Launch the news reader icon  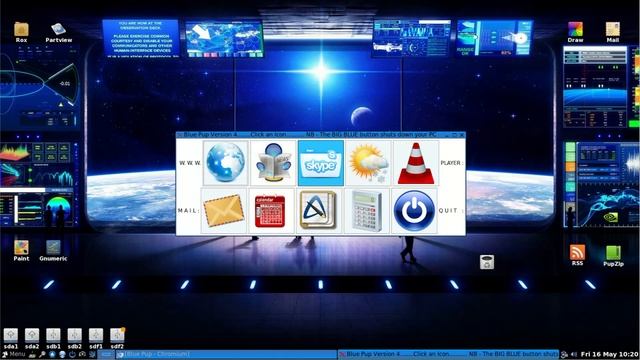[273, 162]
